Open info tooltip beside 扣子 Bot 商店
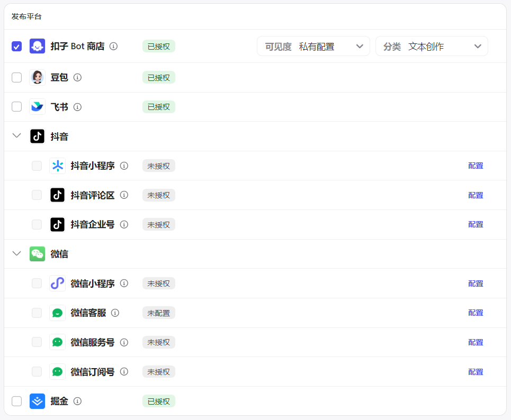Screen dimensions: 511x420 click(113, 46)
